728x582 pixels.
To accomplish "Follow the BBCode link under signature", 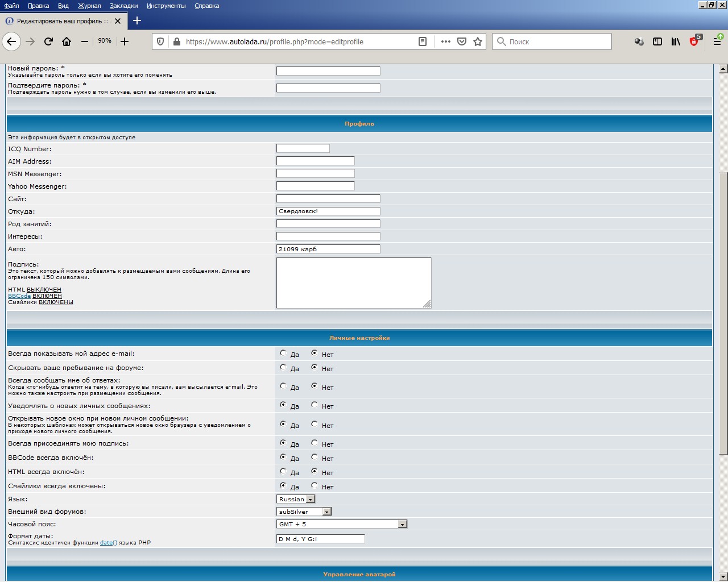I will click(x=19, y=296).
